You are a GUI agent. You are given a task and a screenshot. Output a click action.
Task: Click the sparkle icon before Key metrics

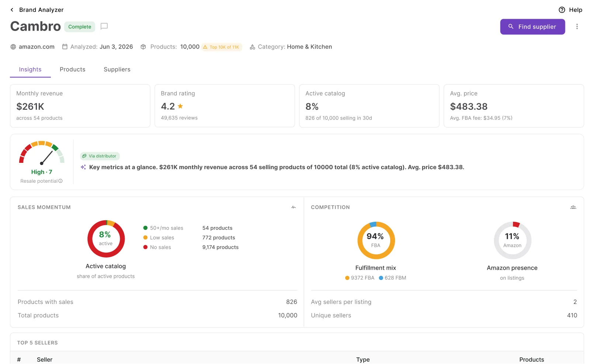[83, 167]
